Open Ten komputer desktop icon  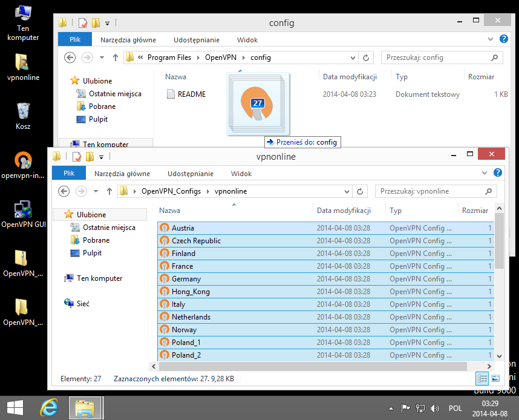(23, 23)
